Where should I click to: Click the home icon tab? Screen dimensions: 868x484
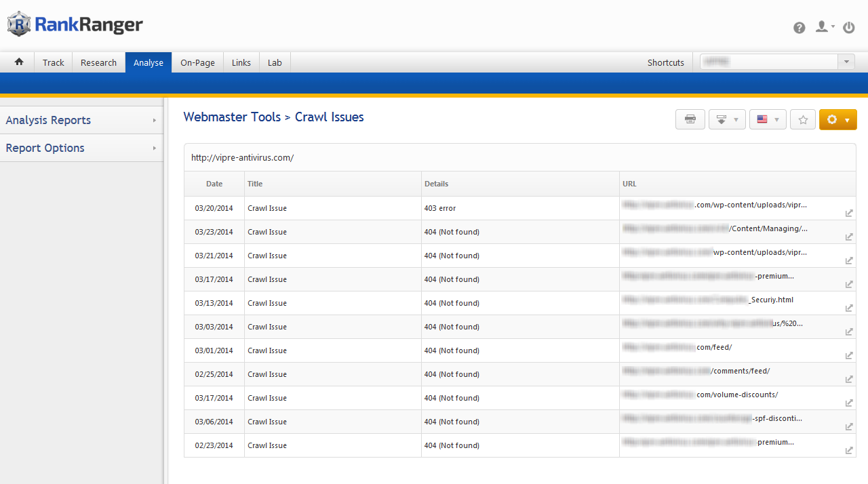19,62
